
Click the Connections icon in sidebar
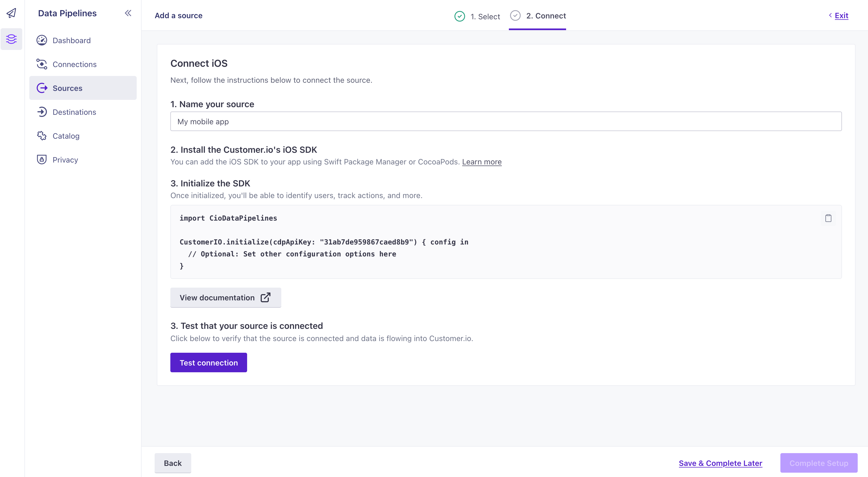point(42,64)
